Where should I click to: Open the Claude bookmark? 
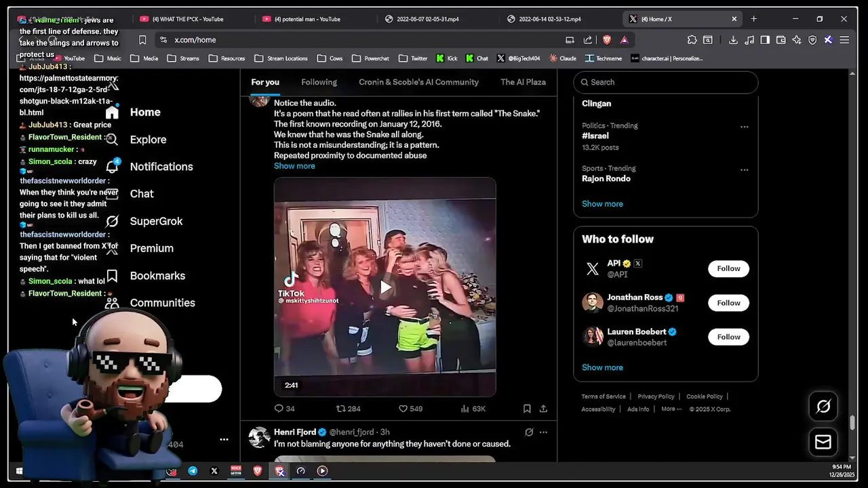click(x=563, y=58)
